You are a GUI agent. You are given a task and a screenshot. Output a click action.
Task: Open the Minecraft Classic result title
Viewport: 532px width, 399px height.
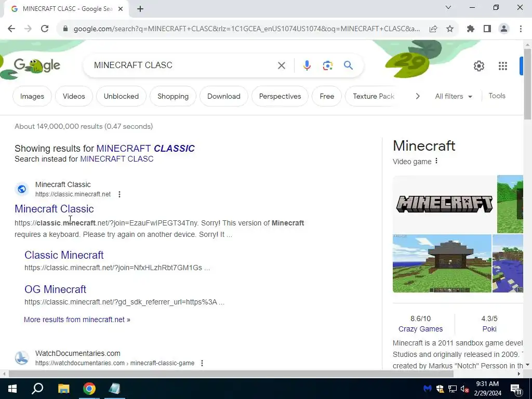(x=54, y=209)
